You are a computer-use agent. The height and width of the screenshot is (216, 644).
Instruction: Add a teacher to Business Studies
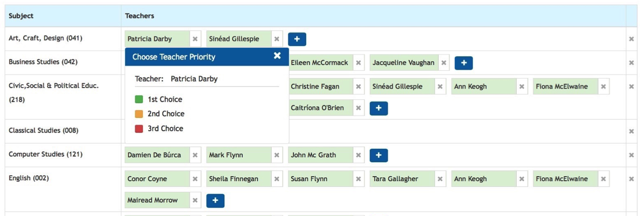point(464,63)
